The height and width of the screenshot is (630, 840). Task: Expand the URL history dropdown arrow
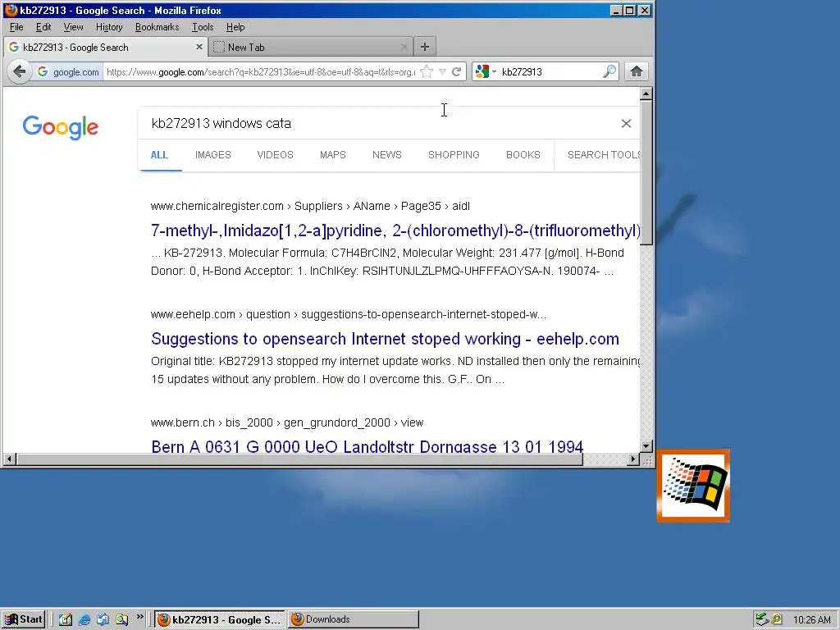(442, 72)
